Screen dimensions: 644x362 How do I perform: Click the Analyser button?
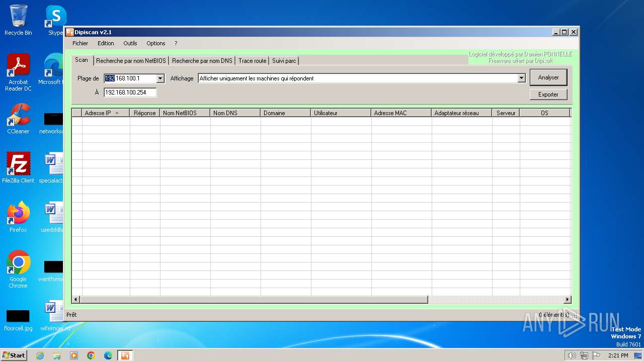click(548, 77)
